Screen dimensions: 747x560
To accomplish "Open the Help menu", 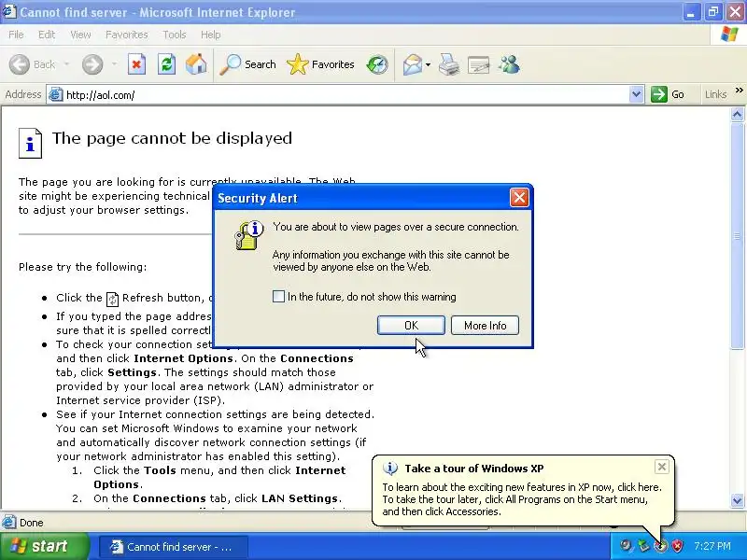I will (211, 35).
